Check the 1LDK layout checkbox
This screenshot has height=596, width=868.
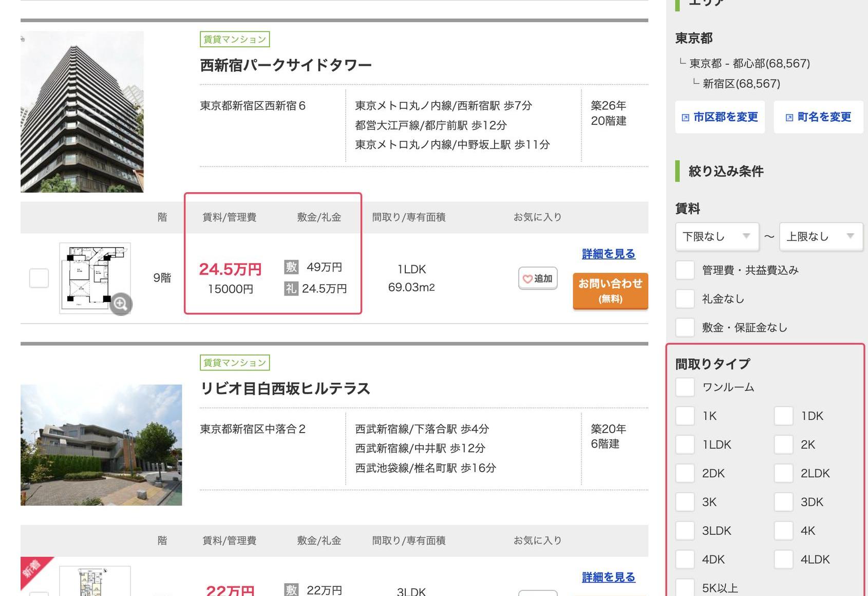[x=685, y=444]
